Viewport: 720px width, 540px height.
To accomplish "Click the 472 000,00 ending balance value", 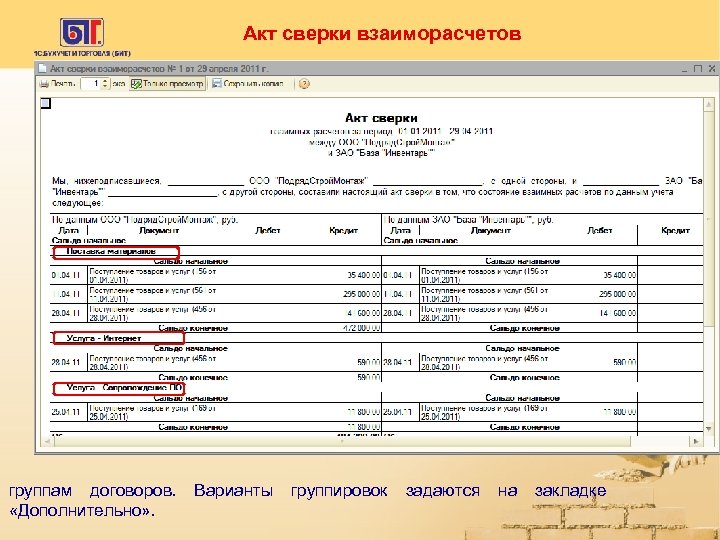I will click(x=362, y=328).
